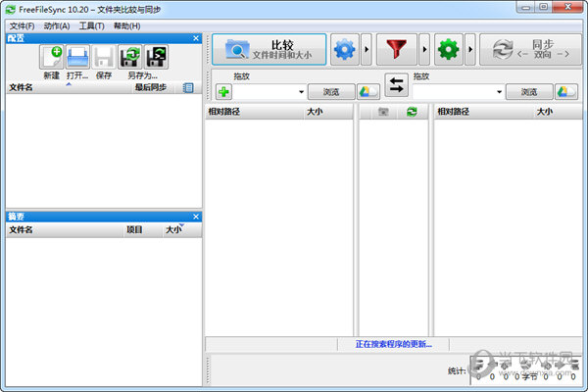Click right grid 大小 header
This screenshot has height=392, width=588.
pos(558,112)
